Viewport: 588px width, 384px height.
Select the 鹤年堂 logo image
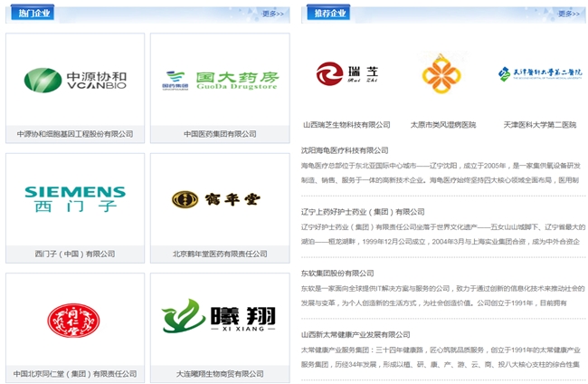218,198
